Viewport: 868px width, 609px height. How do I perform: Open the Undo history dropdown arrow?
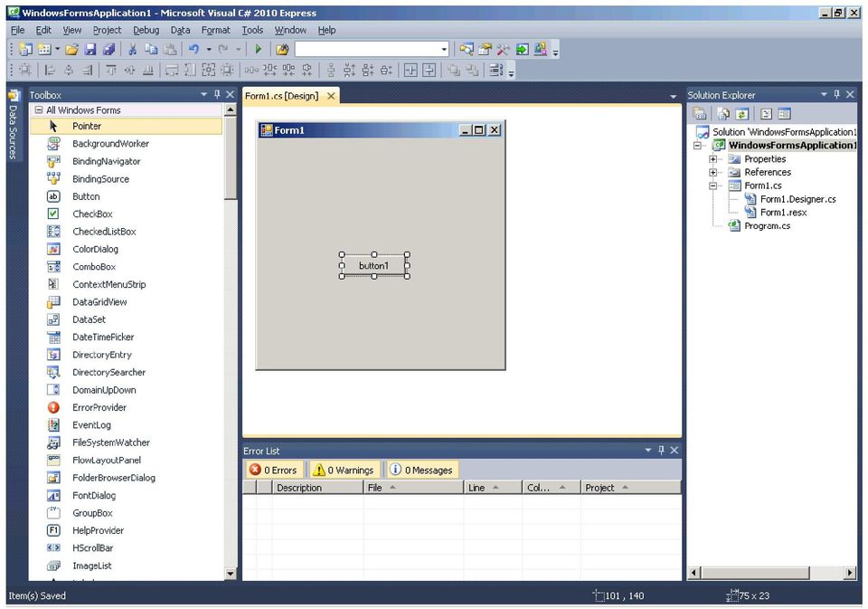[209, 50]
